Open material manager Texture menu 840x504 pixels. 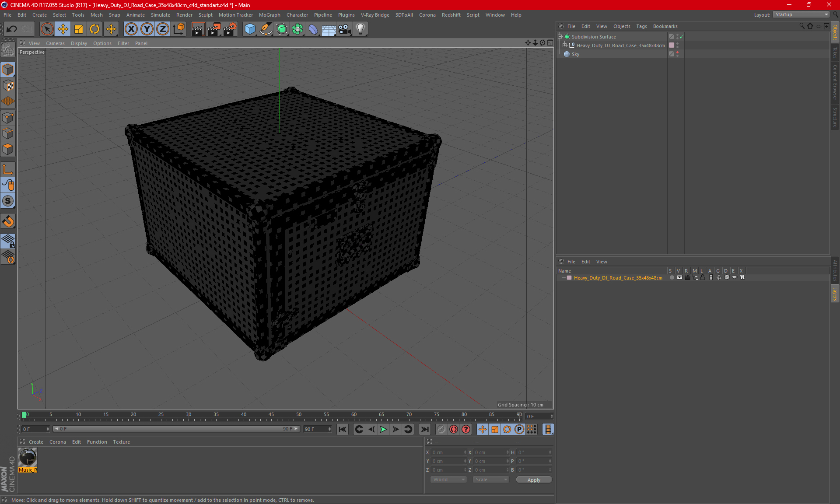point(121,442)
